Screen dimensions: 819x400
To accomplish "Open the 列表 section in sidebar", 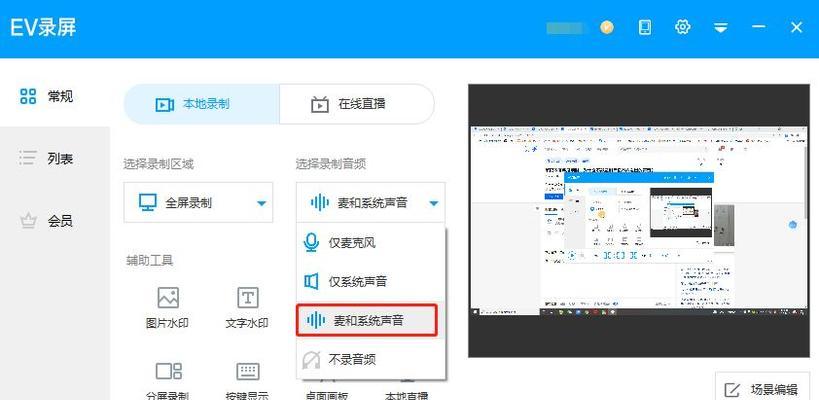I will tap(55, 158).
